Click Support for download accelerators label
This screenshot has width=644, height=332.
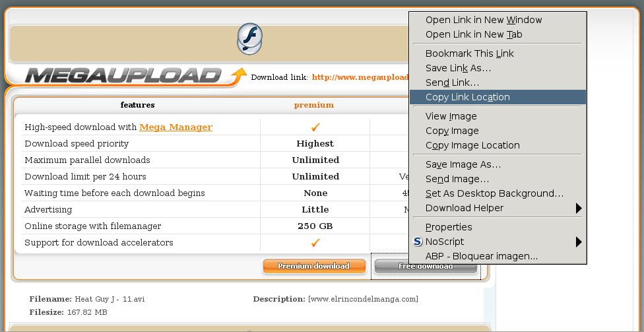[x=98, y=243]
